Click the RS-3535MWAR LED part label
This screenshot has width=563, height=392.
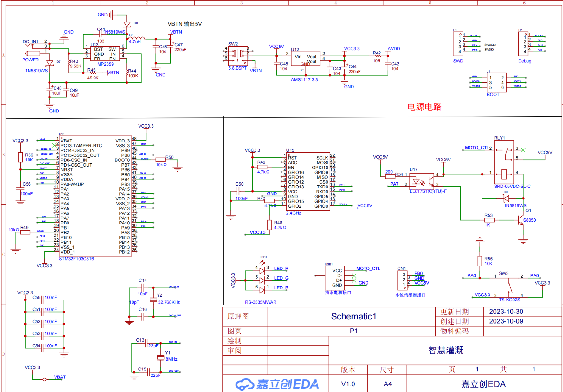click(261, 302)
